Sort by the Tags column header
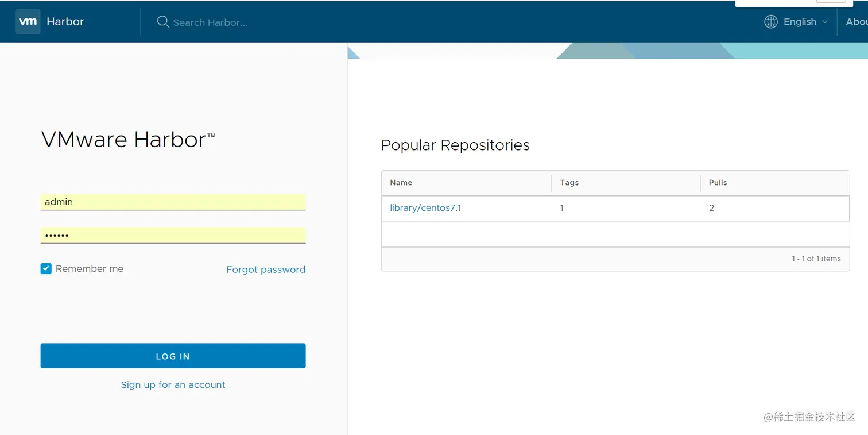Viewport: 868px width, 435px height. tap(569, 183)
